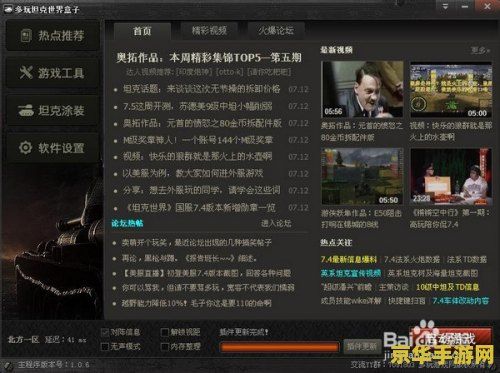Enable the 无声模式 checkbox

105,346
